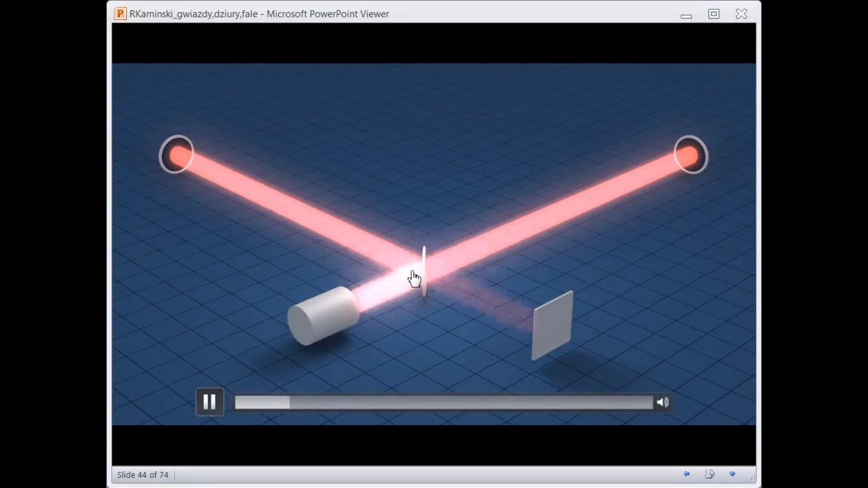Close the PowerPoint Viewer window
This screenshot has width=868, height=488.
point(741,14)
